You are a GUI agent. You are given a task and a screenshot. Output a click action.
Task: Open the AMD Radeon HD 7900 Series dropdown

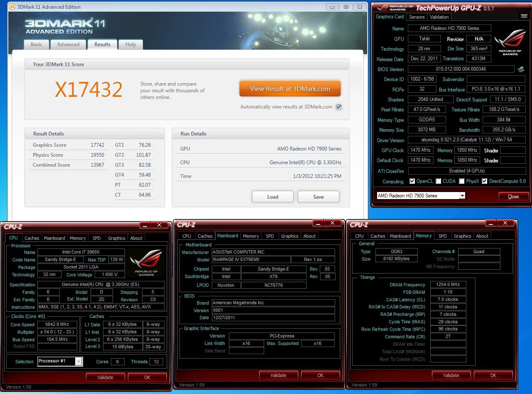462,196
